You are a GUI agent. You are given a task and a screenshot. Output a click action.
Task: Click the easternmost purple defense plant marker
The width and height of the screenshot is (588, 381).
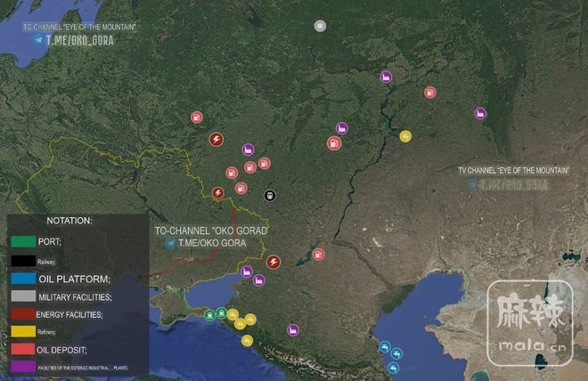point(480,114)
